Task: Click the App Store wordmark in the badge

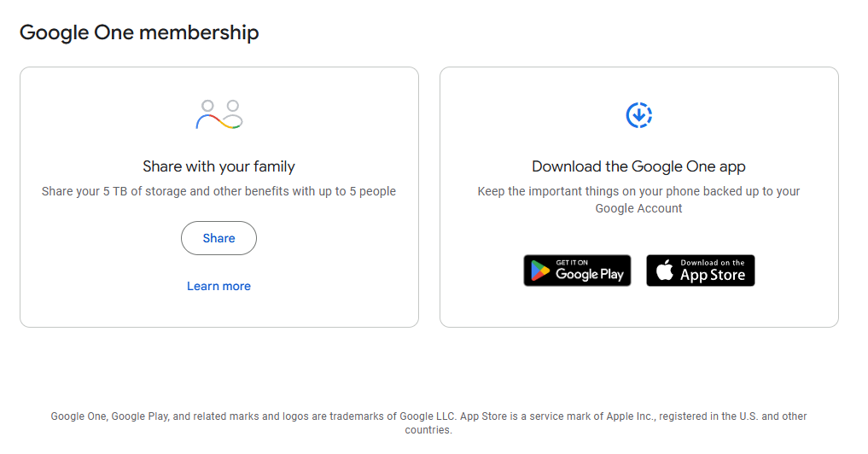Action: pyautogui.click(x=713, y=275)
